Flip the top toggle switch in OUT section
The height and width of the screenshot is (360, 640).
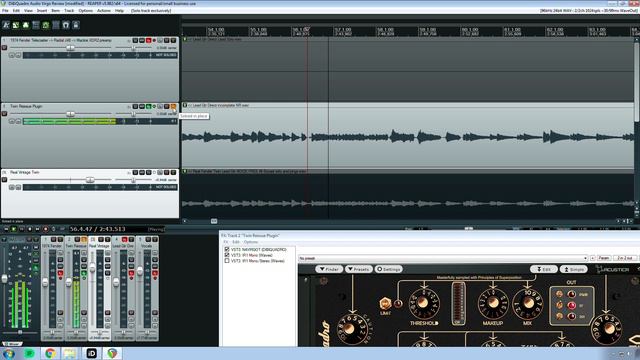coord(560,294)
